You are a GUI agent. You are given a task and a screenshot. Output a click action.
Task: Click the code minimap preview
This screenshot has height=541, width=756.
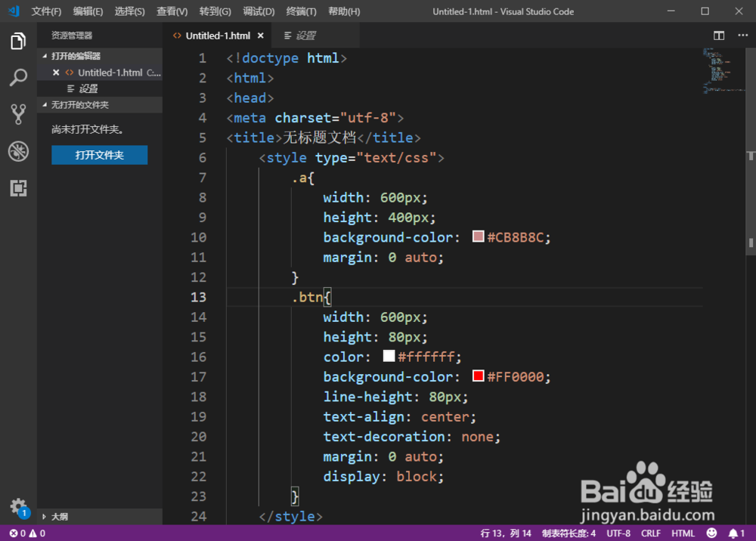pos(723,70)
